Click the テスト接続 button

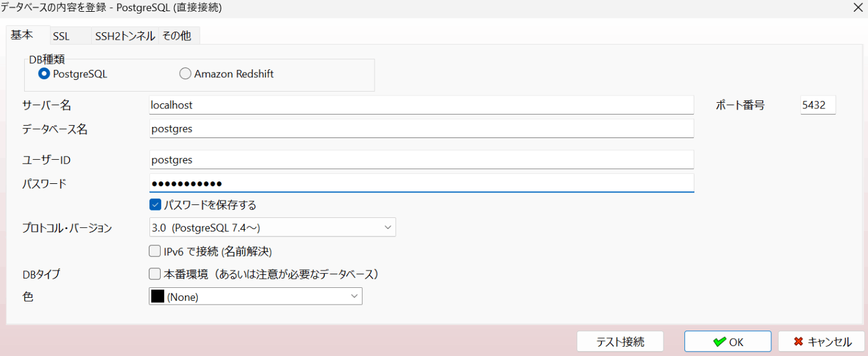[x=620, y=342]
